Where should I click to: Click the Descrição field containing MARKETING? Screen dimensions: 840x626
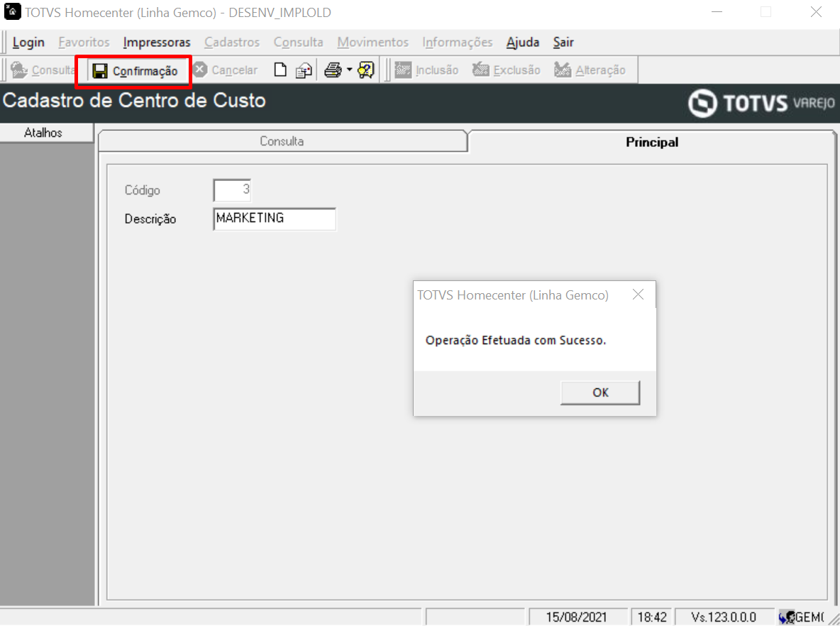275,219
